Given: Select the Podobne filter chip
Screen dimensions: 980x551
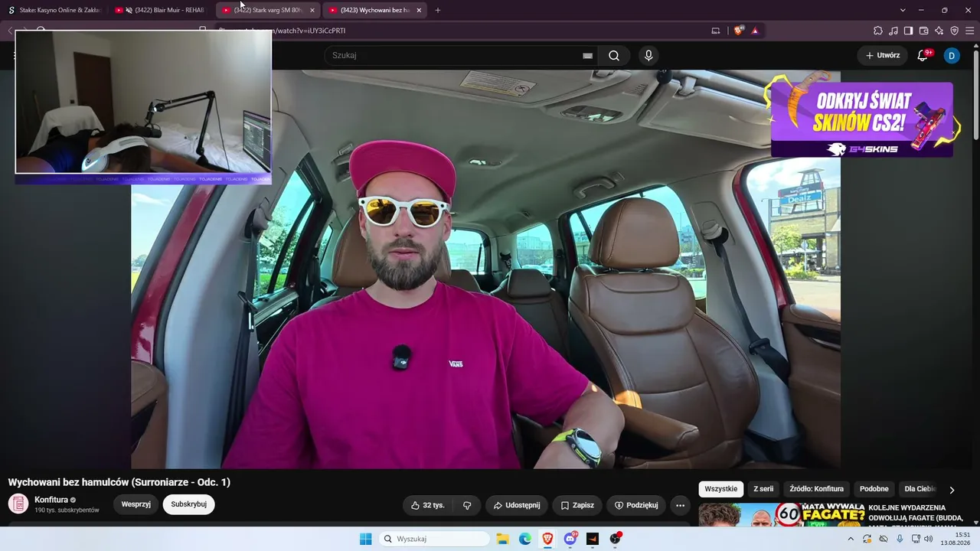Looking at the screenshot, I should [874, 489].
